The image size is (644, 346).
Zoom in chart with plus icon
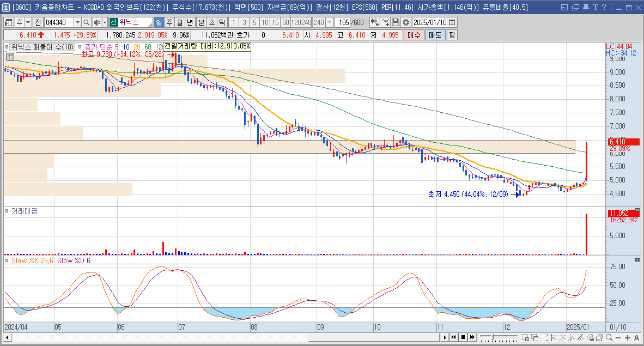[628, 338]
